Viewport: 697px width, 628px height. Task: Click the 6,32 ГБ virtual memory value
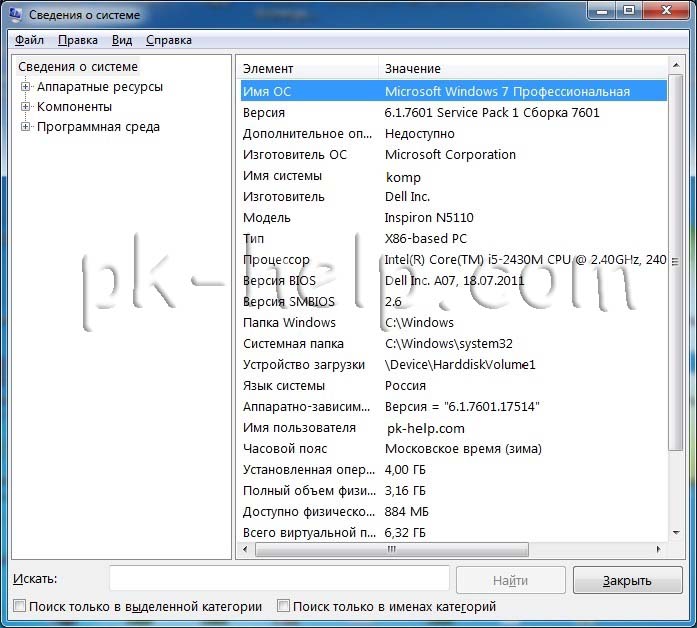pos(405,532)
